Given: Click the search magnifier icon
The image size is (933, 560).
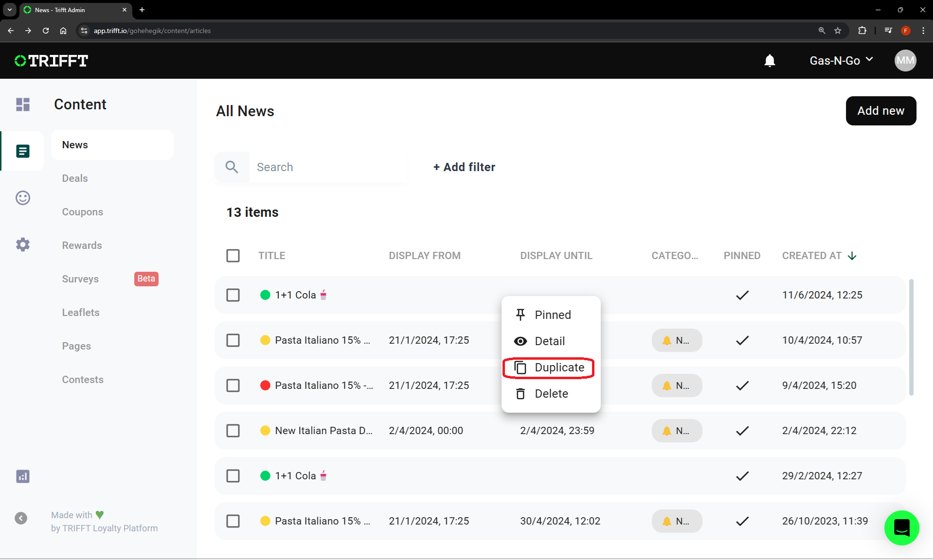Looking at the screenshot, I should click(232, 167).
